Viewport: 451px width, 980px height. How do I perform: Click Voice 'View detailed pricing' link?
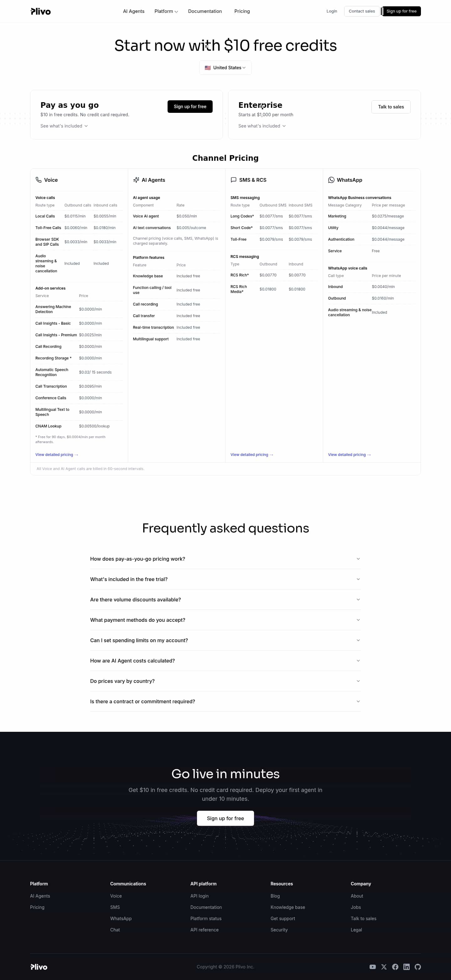[56, 455]
